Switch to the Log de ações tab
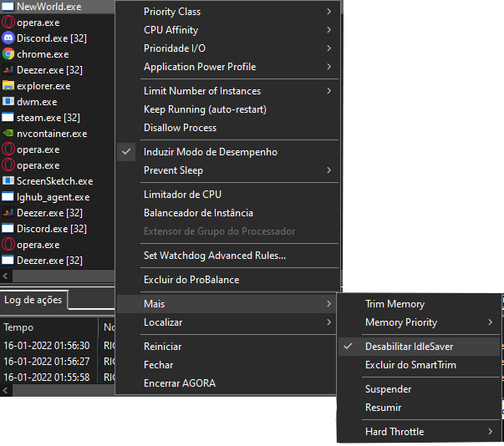 point(33,300)
